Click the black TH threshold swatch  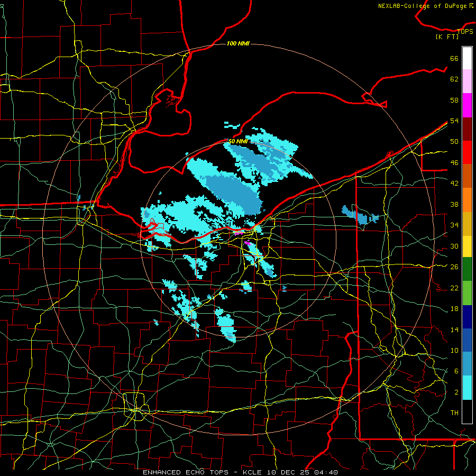[x=467, y=411]
